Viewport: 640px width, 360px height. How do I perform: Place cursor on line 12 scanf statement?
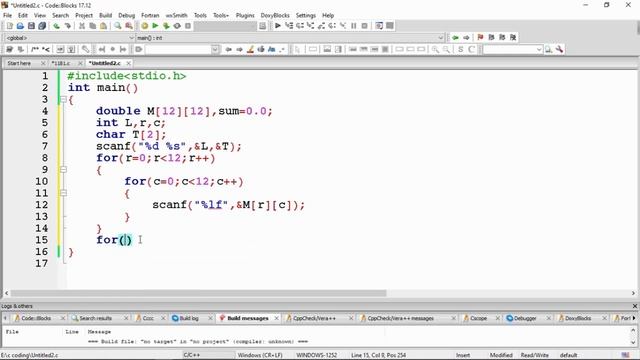tap(228, 204)
